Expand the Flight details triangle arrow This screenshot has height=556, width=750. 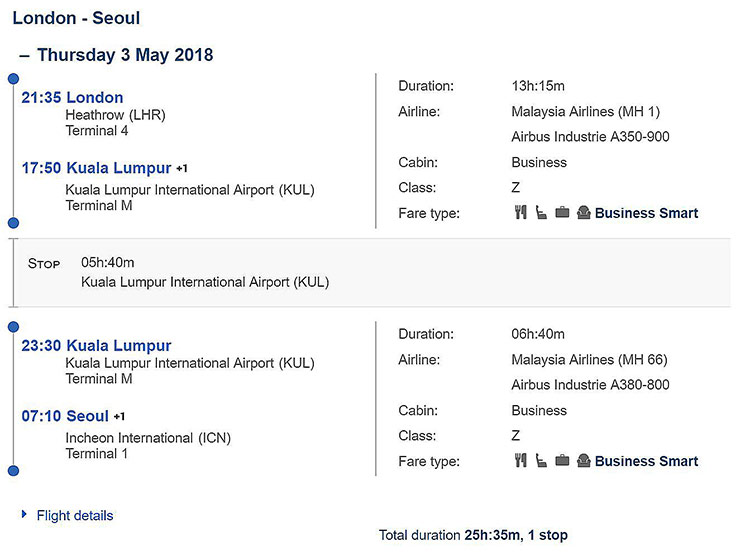[24, 515]
